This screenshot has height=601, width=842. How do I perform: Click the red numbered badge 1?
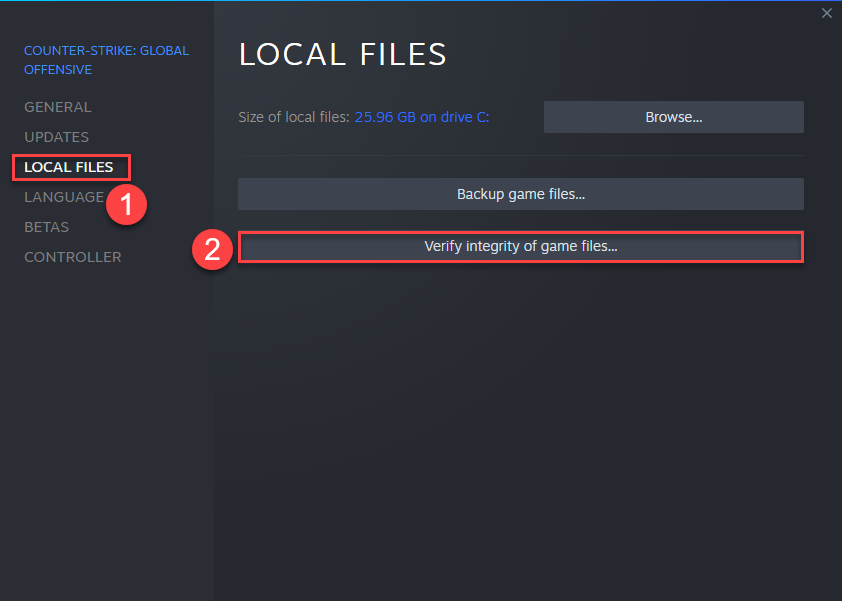click(127, 204)
